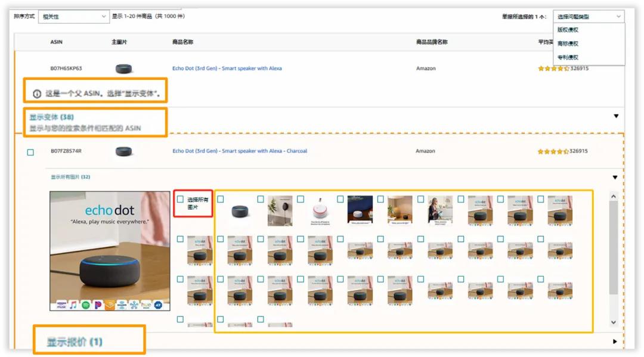This screenshot has height=357, width=644.
Task: Expand the 显示报价 section arrow
Action: pyautogui.click(x=615, y=342)
